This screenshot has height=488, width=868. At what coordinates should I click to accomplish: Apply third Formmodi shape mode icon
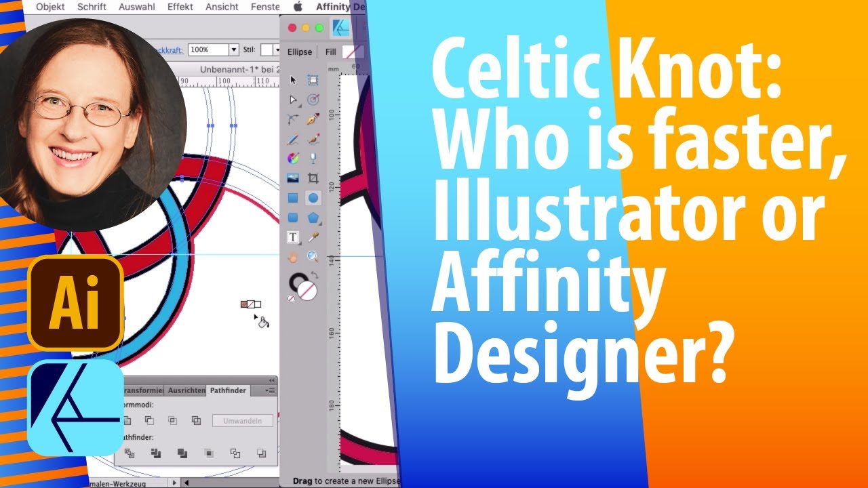point(172,420)
